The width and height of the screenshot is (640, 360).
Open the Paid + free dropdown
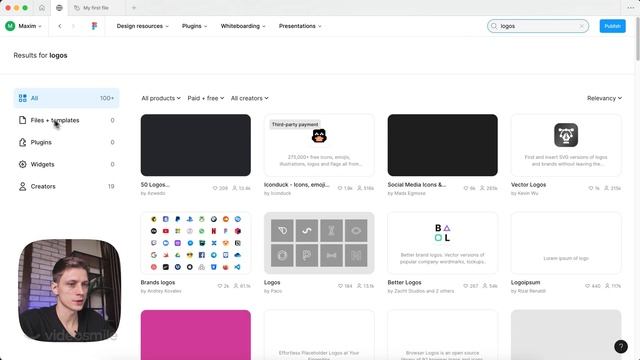pos(206,98)
